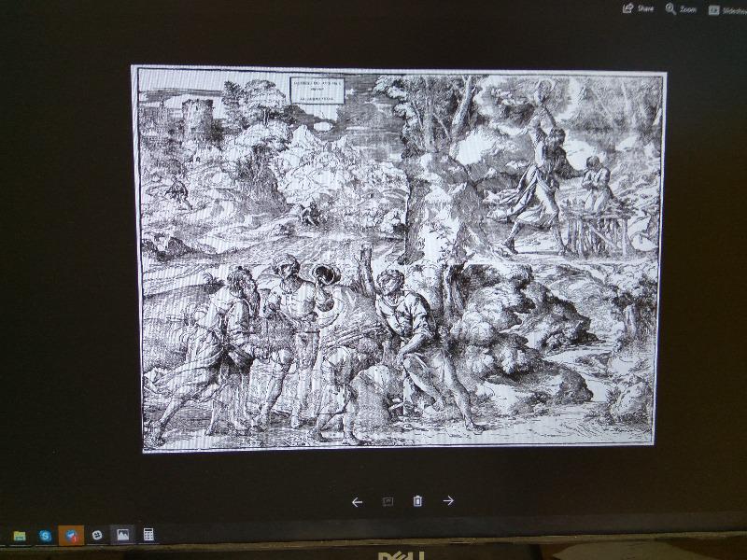Go to the next photo
Screen dimensions: 747x560
click(448, 500)
